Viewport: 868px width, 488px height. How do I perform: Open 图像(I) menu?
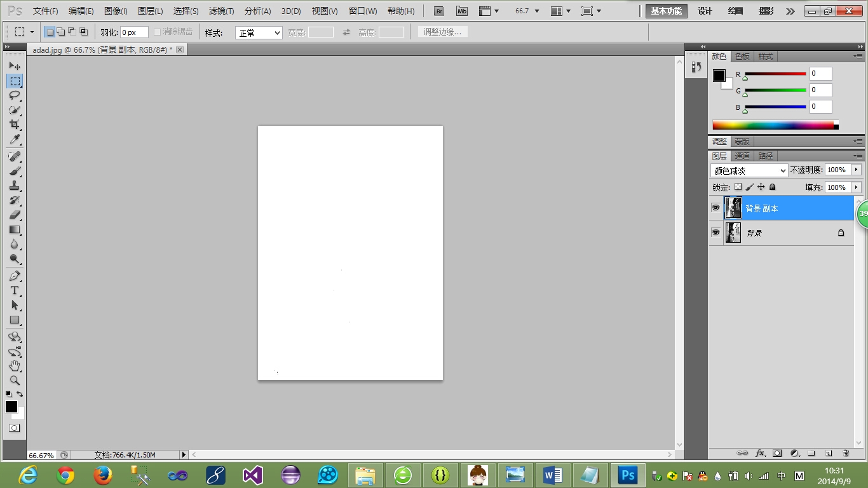pos(116,11)
